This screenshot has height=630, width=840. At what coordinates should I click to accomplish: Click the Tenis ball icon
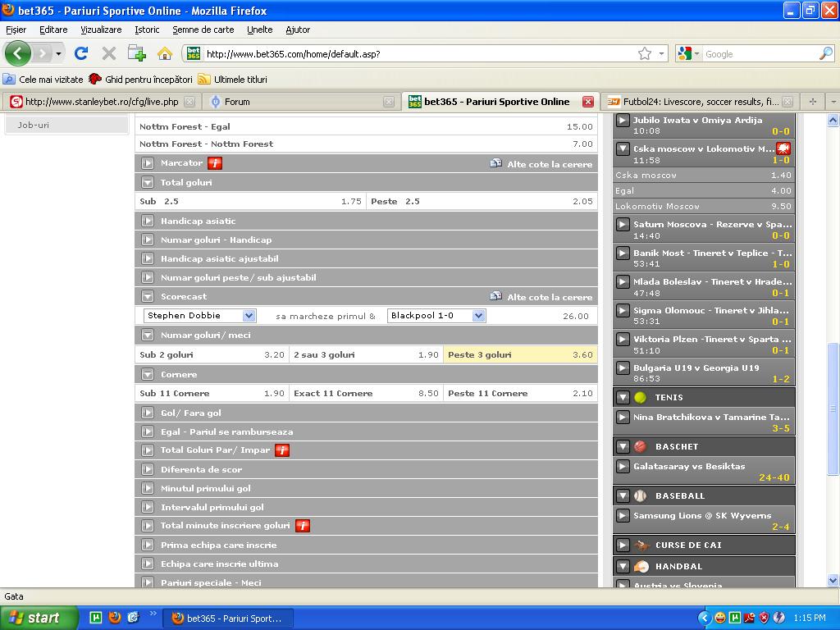click(x=640, y=398)
